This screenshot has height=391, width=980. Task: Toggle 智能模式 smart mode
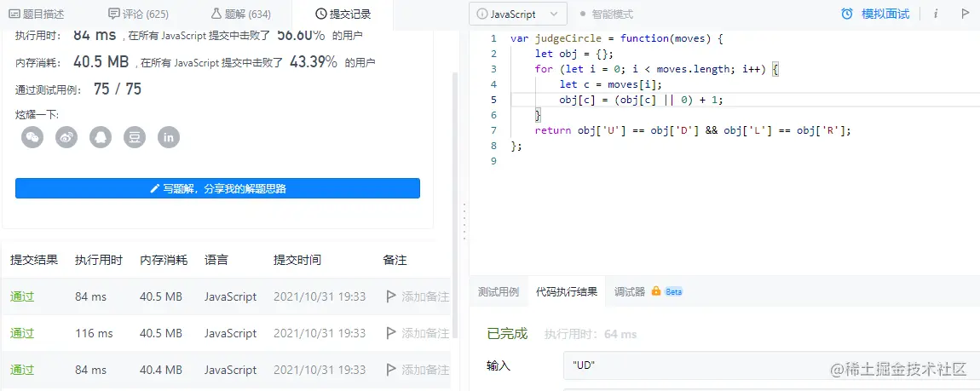pos(606,14)
